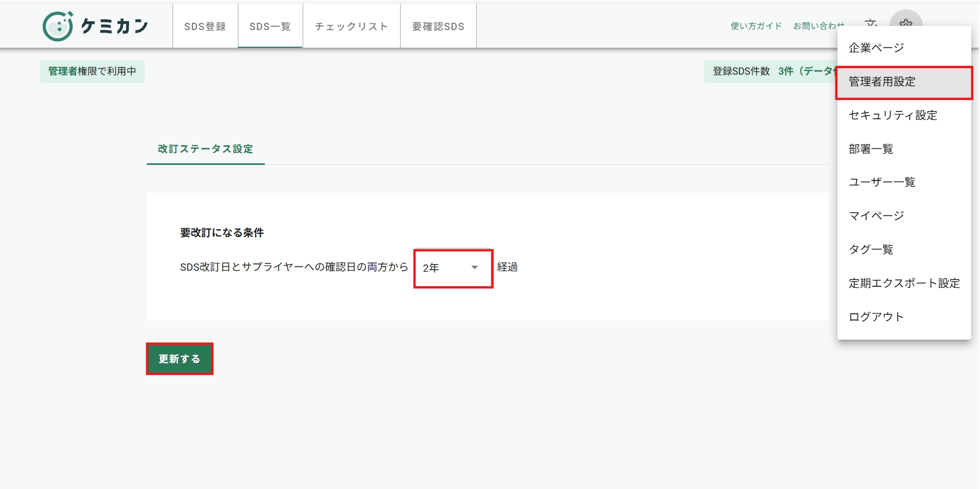Screen dimensions: 980x489
Task: Select the 改訂ステータス設定 tab
Action: pos(205,149)
